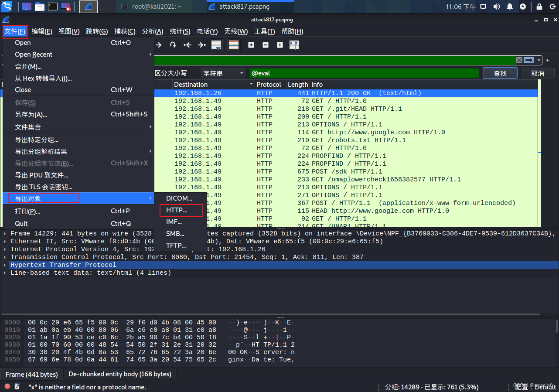
Task: Click the go forward arrow toolbar icon
Action: pyautogui.click(x=159, y=45)
